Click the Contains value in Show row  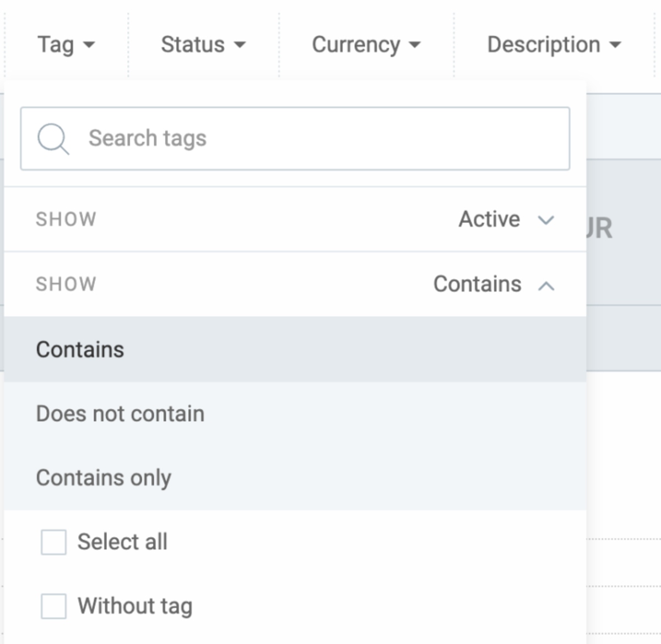click(x=477, y=284)
